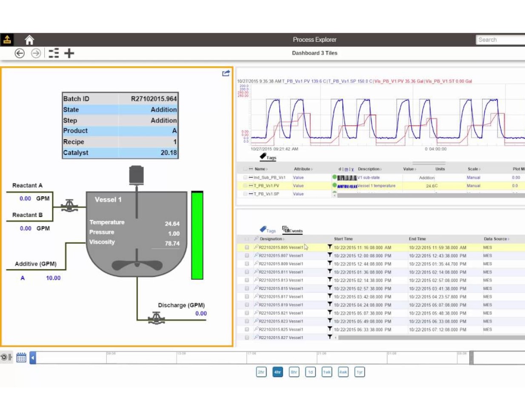Expand the Designation column sort options

click(284, 239)
